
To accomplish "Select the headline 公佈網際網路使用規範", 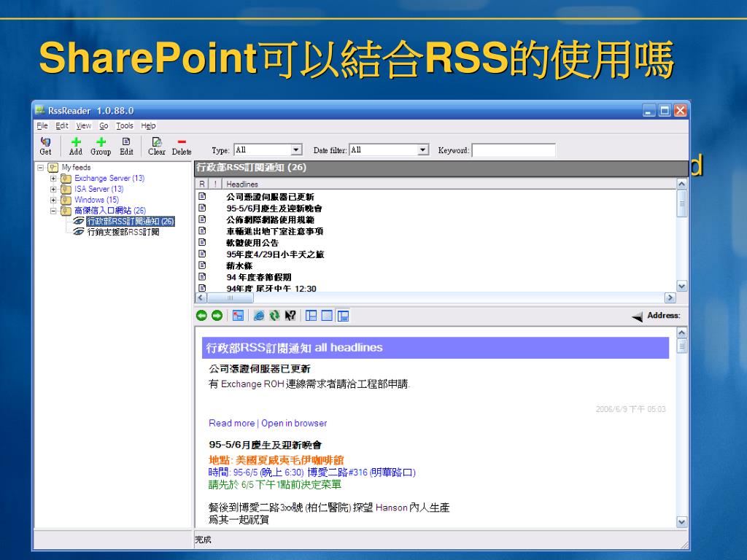I will [270, 219].
